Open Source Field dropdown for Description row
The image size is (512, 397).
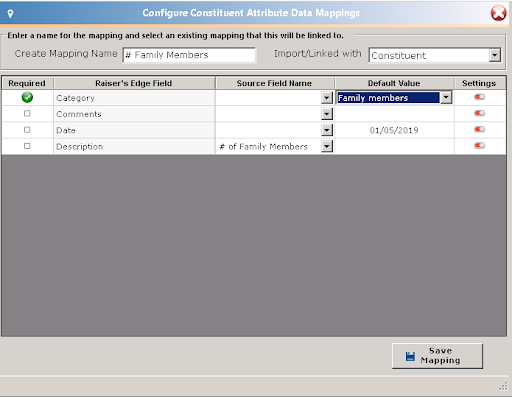[327, 146]
